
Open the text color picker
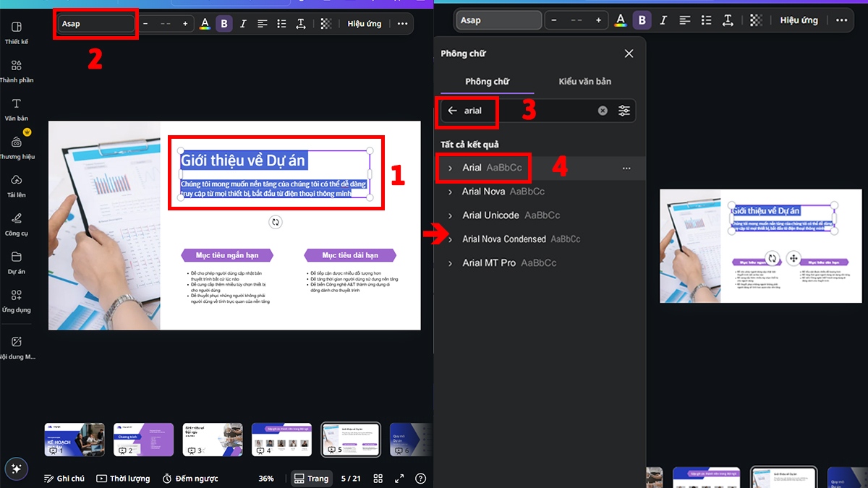205,22
